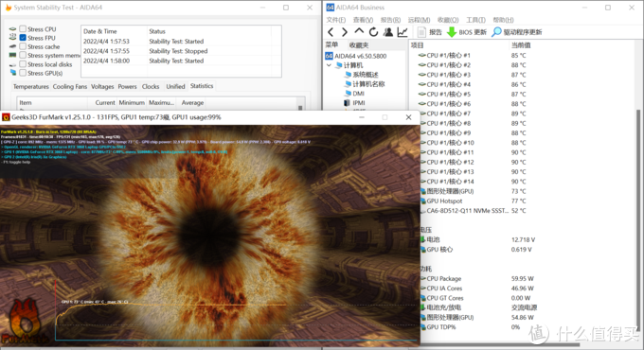Select the 图形处理器(GPU) temperature row
Image resolution: width=644 pixels, height=350 pixels.
tap(474, 191)
